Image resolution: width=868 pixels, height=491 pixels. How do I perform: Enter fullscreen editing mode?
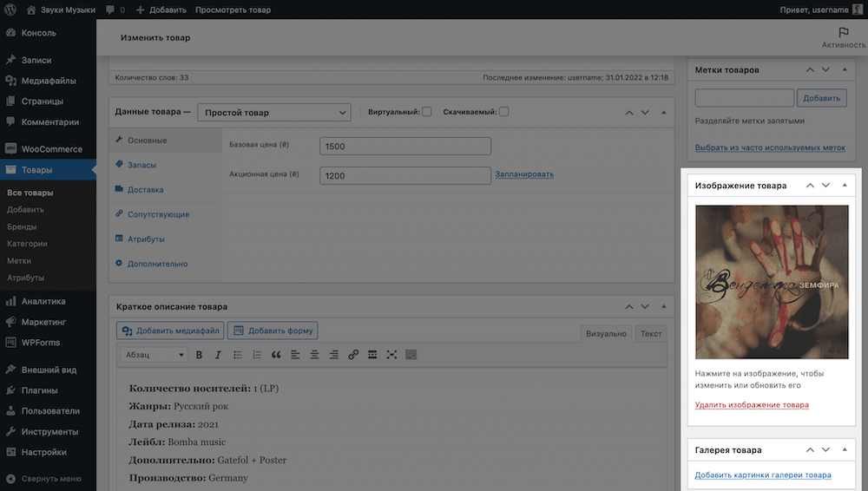click(392, 355)
